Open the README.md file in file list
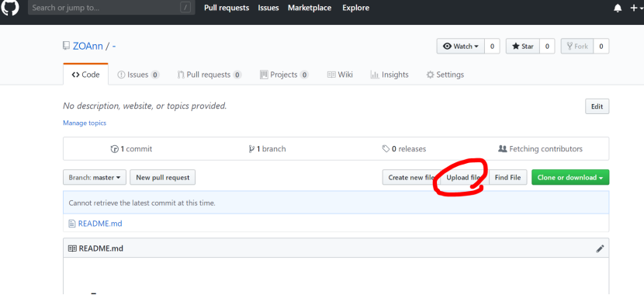The width and height of the screenshot is (644, 295). pyautogui.click(x=100, y=224)
